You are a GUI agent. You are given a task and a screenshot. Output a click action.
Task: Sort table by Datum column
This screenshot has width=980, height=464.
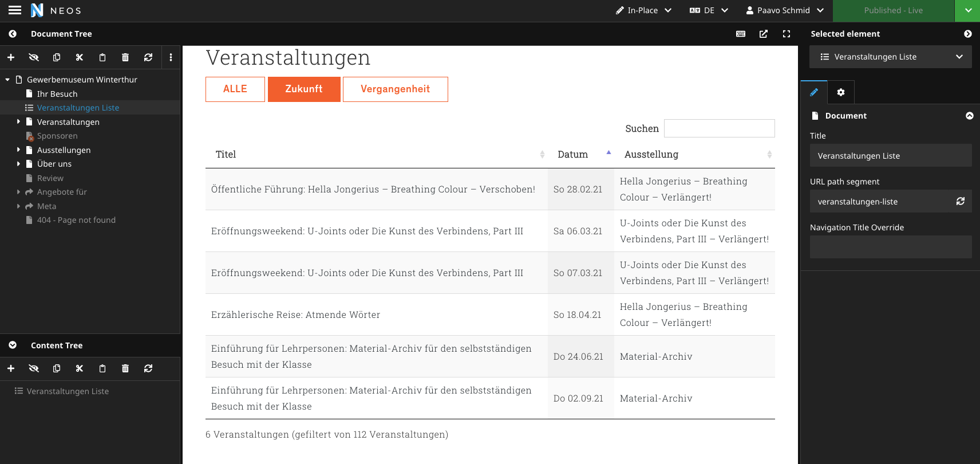pos(581,154)
